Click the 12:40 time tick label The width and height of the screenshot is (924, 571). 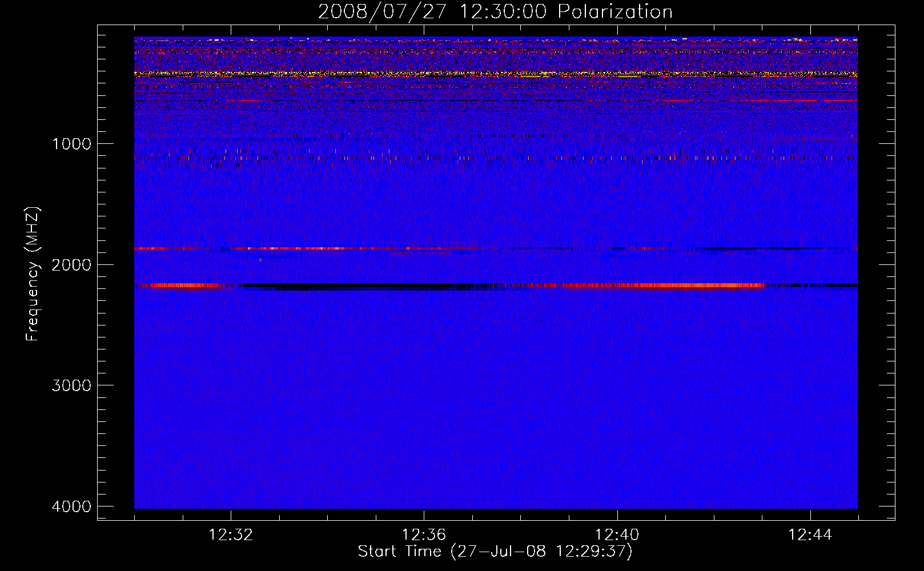pos(617,535)
